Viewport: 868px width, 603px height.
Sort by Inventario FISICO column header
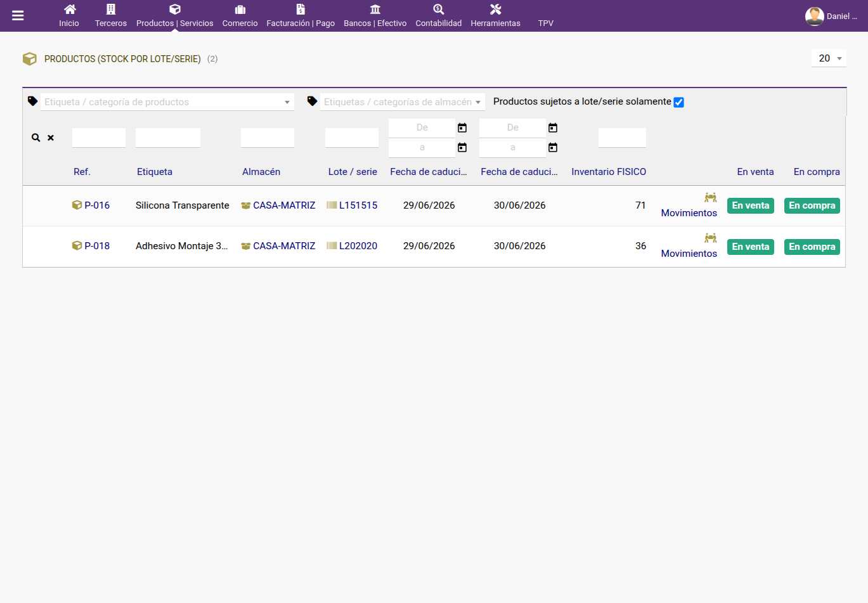[609, 172]
